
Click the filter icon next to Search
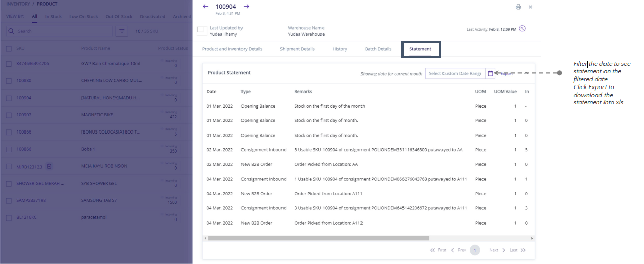click(122, 31)
